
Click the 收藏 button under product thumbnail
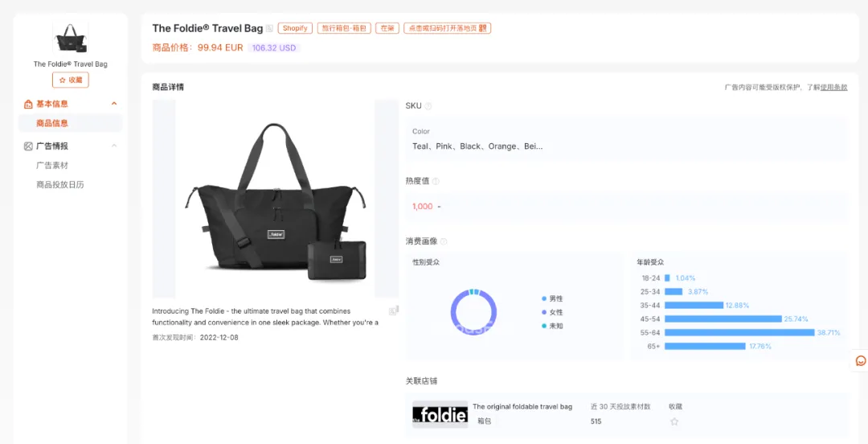[x=70, y=80]
